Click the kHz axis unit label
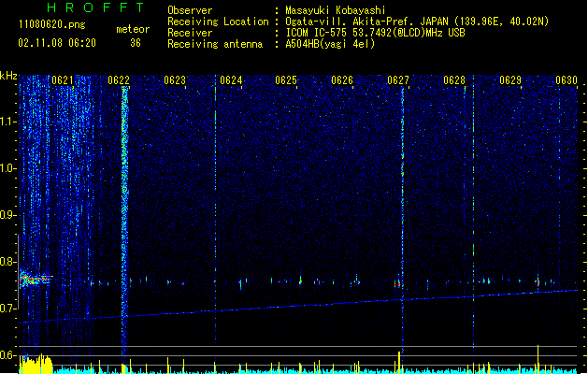Viewport: 588px width, 374px height. tap(8, 76)
